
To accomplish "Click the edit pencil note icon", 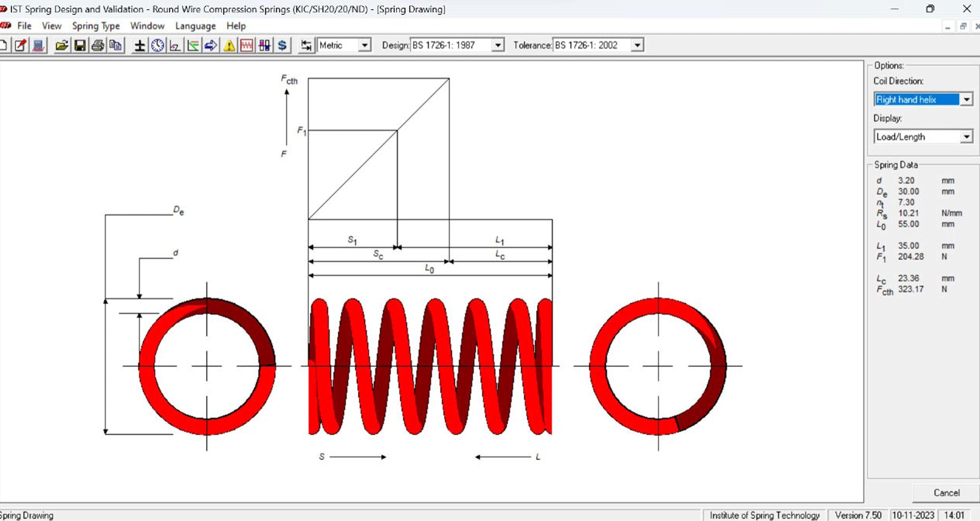I will [x=20, y=45].
